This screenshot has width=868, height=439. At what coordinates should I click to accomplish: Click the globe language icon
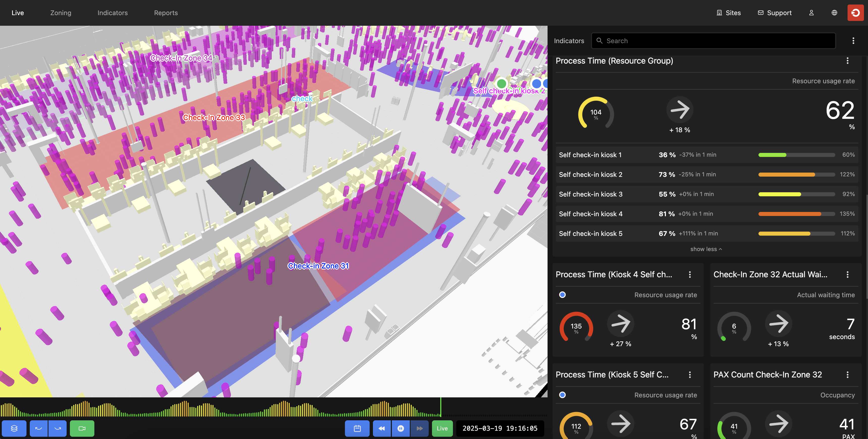834,13
